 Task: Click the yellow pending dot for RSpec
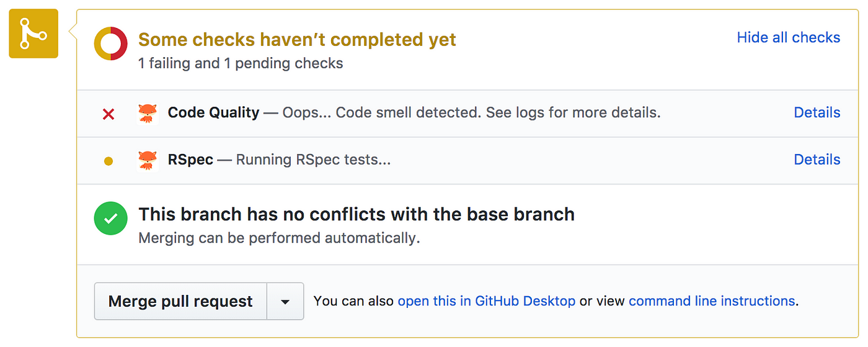[108, 161]
